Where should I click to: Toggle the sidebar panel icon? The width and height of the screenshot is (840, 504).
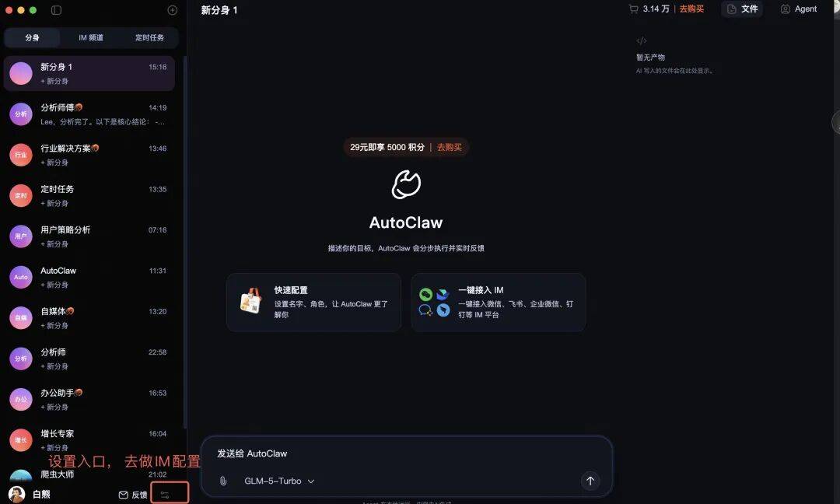pyautogui.click(x=56, y=10)
